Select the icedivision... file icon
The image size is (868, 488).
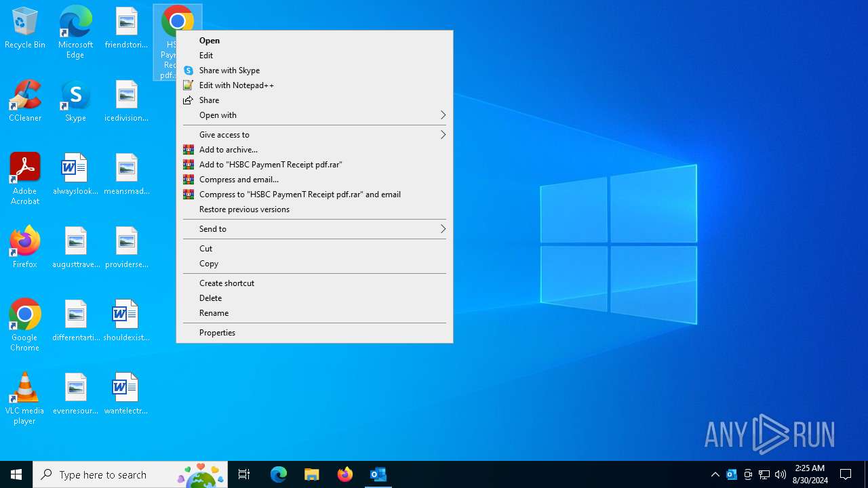coord(126,102)
